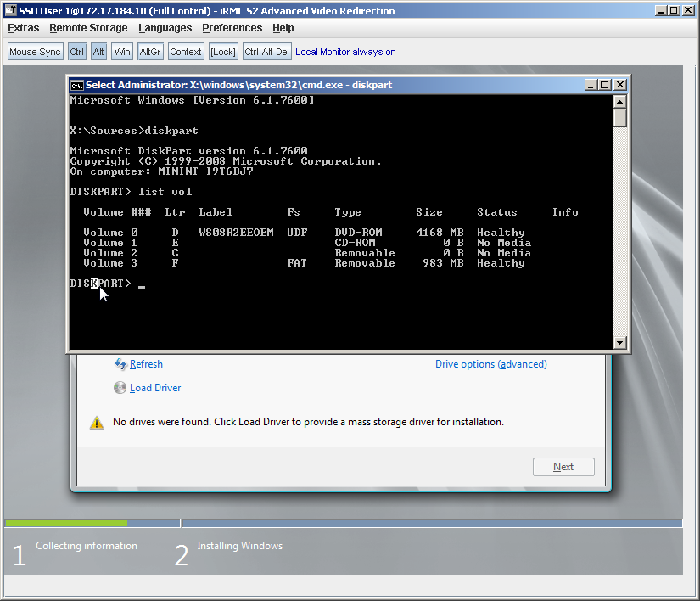Open the Preferences menu
This screenshot has width=700, height=601.
point(232,28)
